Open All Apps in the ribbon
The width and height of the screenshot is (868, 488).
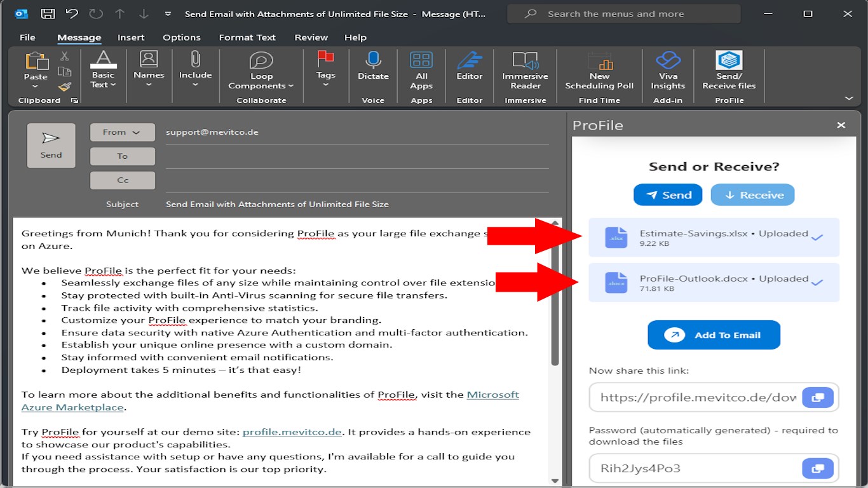pyautogui.click(x=421, y=71)
